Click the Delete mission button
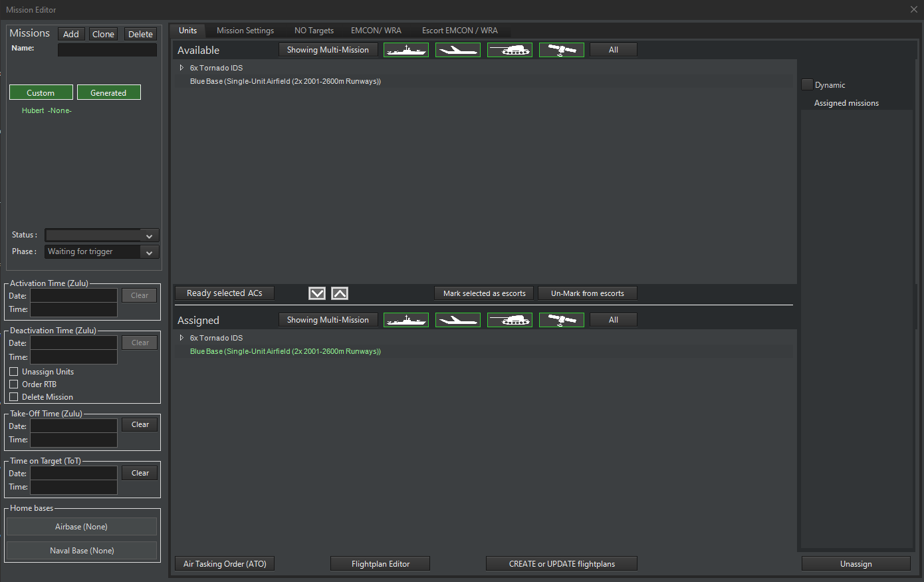Screen dimensions: 924x582 tap(140, 34)
